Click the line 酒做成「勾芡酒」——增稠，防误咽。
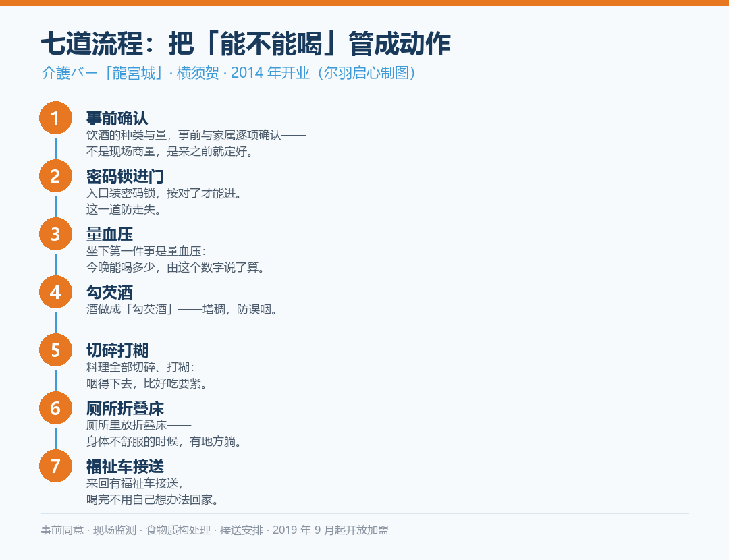The height and width of the screenshot is (560, 729). (182, 310)
